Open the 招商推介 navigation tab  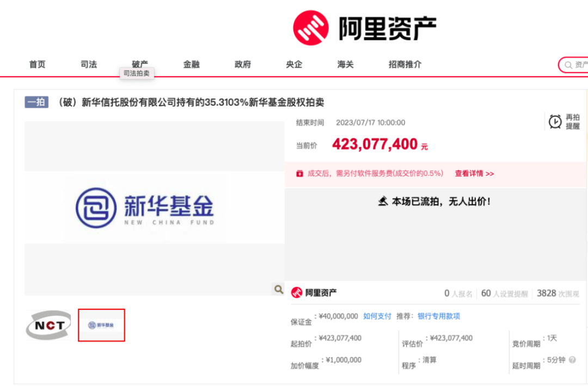point(405,64)
